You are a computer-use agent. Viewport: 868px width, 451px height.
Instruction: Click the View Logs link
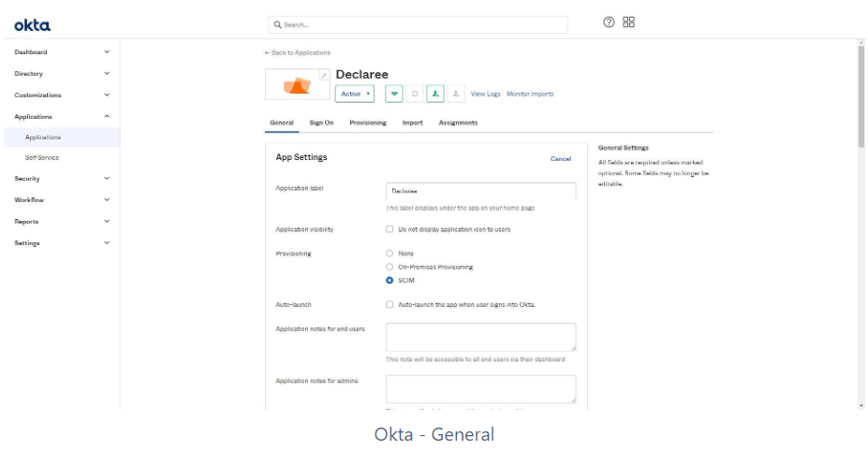[485, 95]
